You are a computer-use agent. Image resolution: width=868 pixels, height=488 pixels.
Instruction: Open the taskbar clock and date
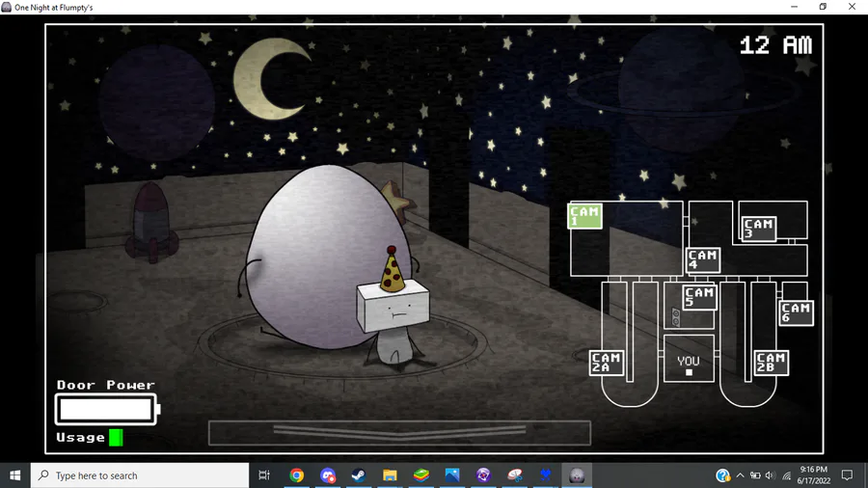coord(814,475)
